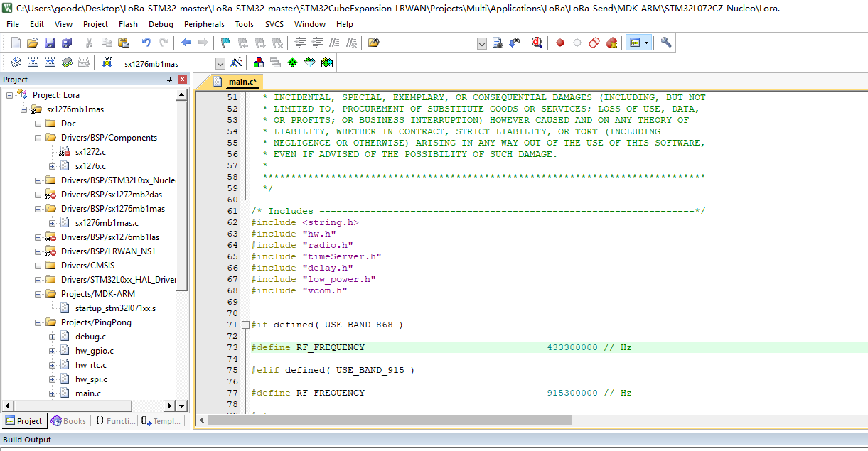Screen dimensions: 868x451
Task: Open the SVCS menu
Action: (x=274, y=24)
